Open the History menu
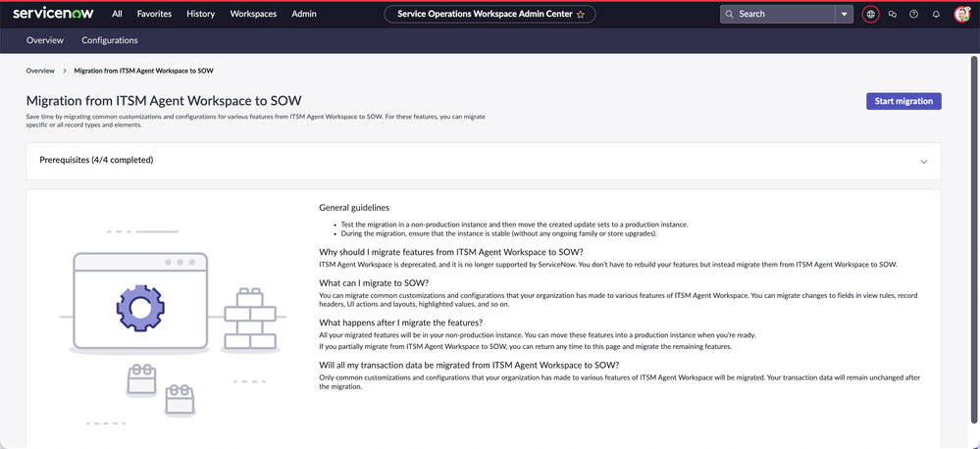Image resolution: width=980 pixels, height=449 pixels. 201,14
